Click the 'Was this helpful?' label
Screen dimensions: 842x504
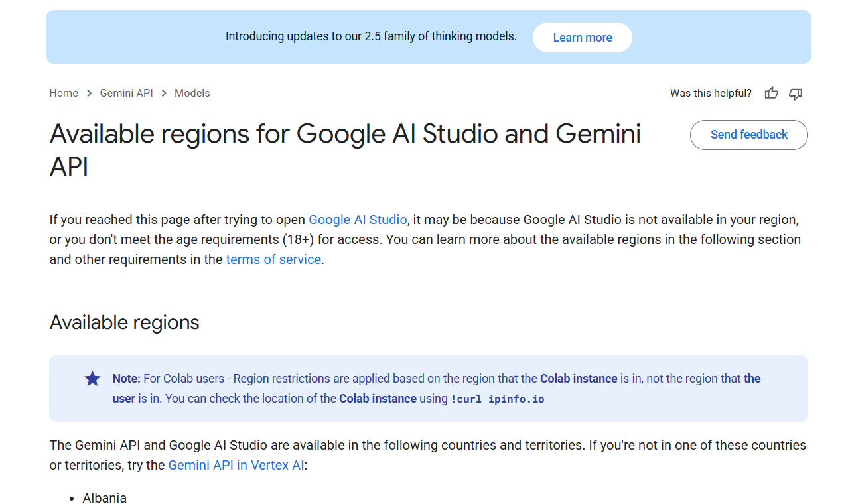click(x=711, y=94)
